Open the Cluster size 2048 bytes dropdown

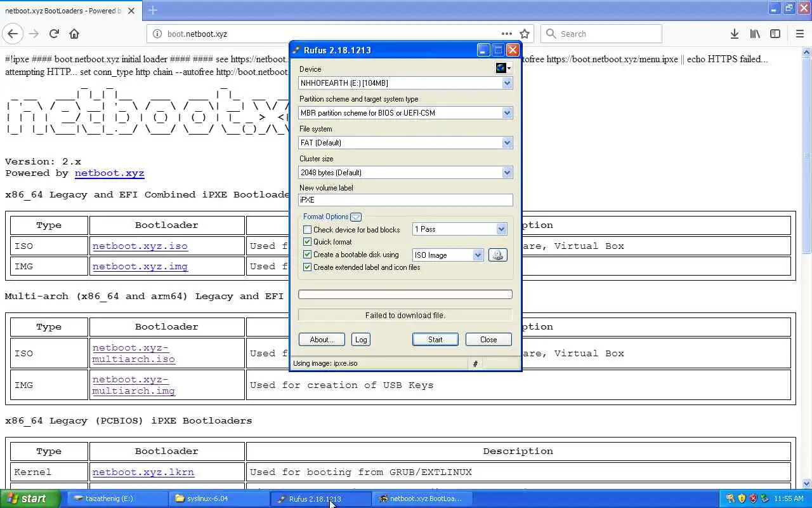coord(405,172)
